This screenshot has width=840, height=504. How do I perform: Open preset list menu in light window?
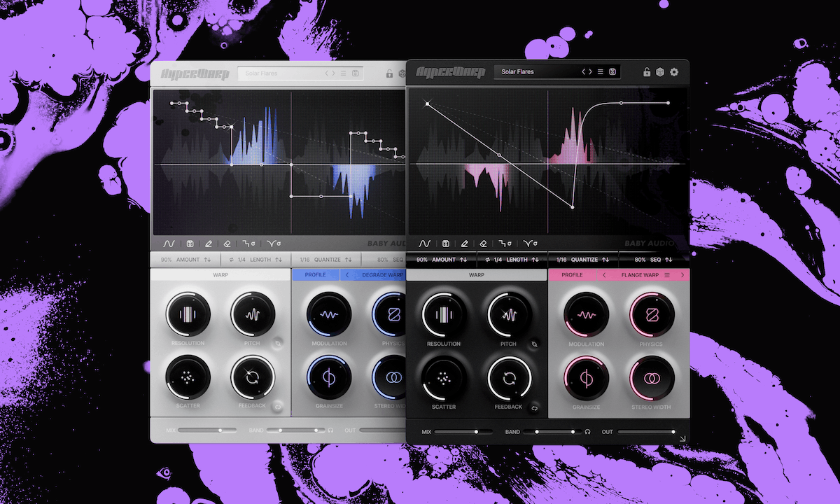point(344,72)
